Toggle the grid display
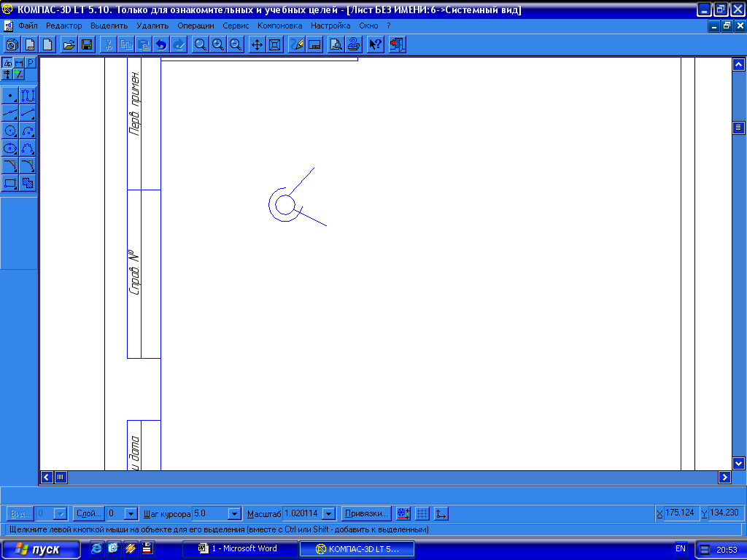The width and height of the screenshot is (747, 560). click(422, 513)
